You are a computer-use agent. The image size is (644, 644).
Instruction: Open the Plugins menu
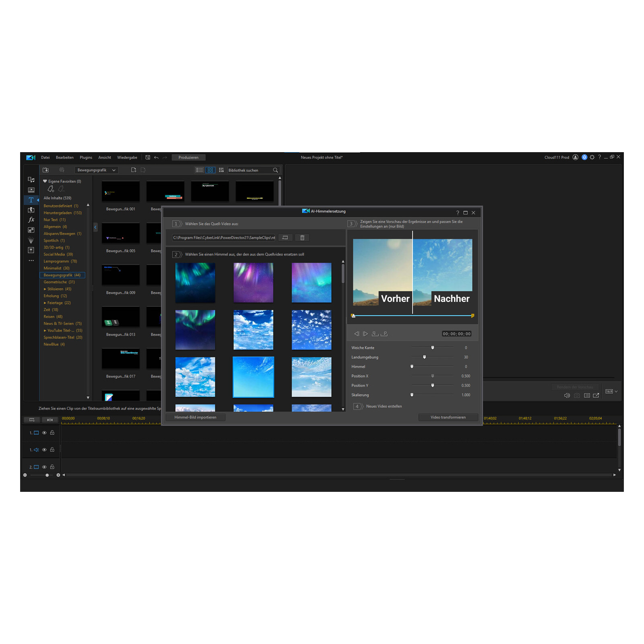pos(86,157)
